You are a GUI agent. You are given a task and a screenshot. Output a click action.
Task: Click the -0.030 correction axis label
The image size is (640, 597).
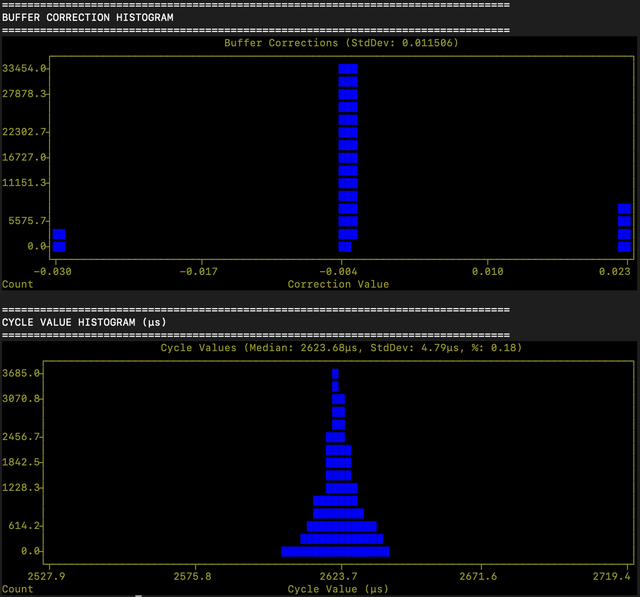53,271
